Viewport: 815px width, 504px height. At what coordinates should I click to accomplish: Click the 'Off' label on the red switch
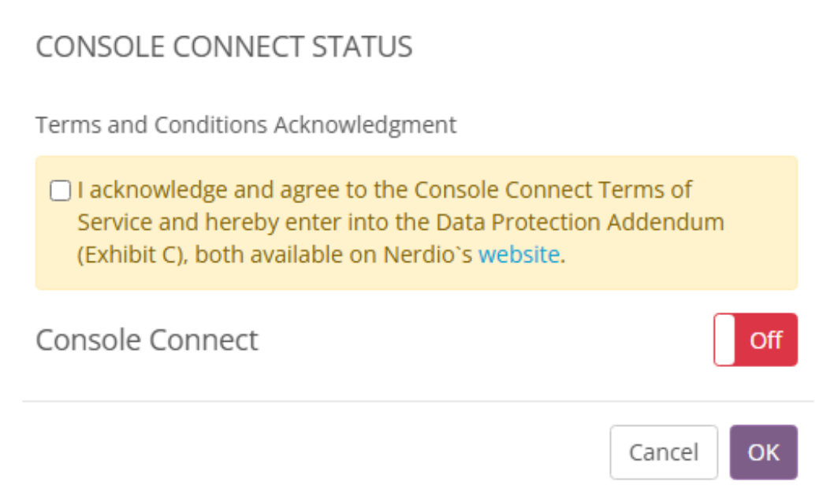click(x=765, y=340)
